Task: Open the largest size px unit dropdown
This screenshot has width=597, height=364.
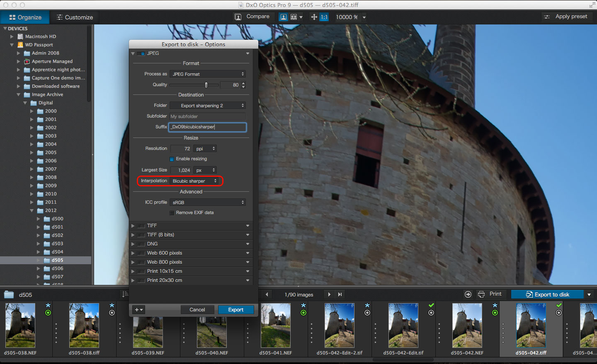Action: pyautogui.click(x=205, y=170)
